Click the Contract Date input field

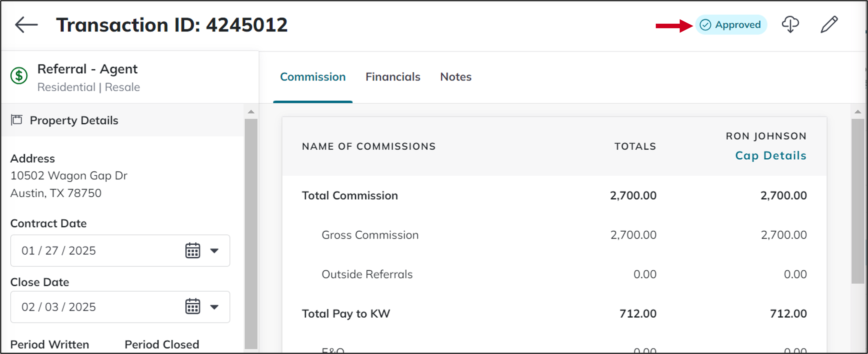120,250
